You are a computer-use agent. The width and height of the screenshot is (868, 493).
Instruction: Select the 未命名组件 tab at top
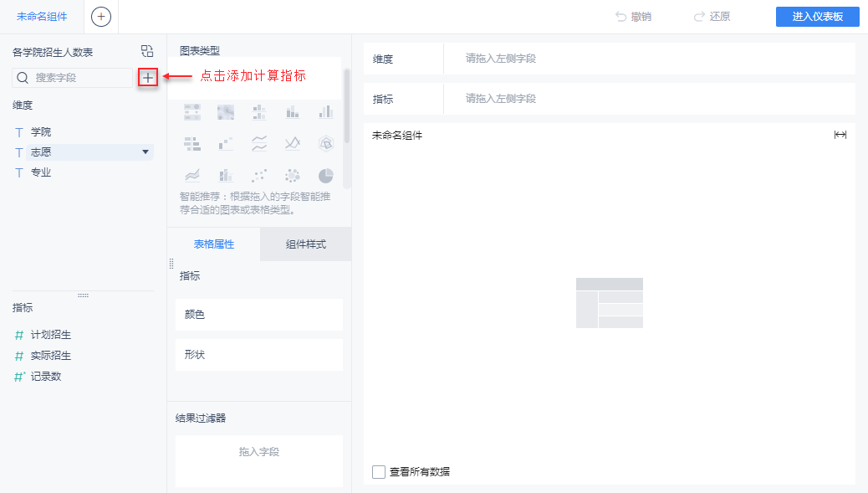click(42, 17)
